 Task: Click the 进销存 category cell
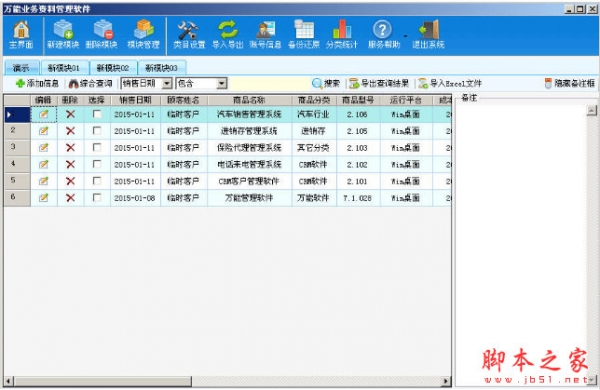(x=313, y=131)
